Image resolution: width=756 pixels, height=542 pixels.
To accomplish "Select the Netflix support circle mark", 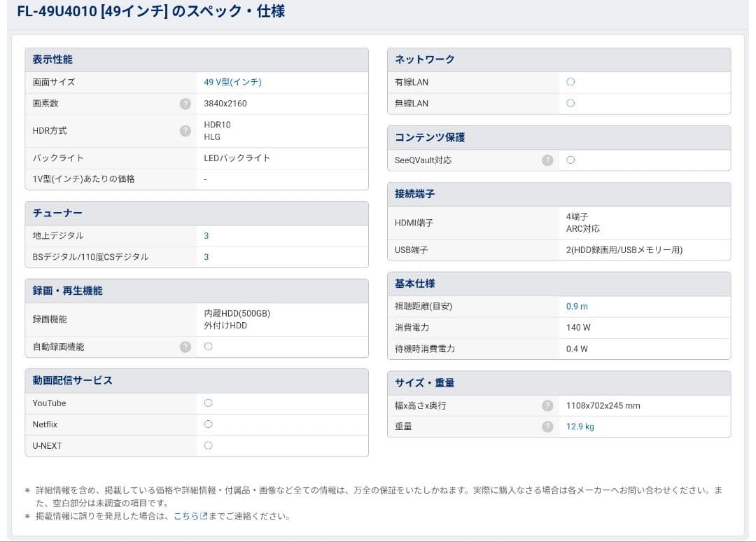I will point(208,424).
